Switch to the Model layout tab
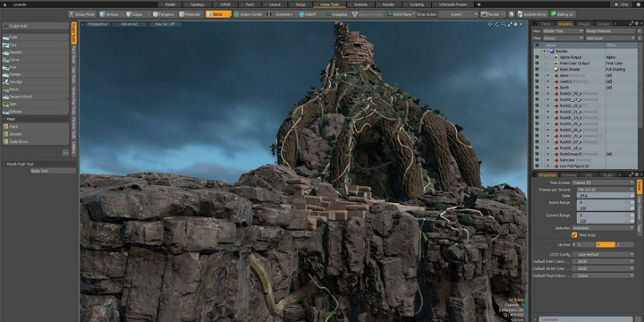The image size is (644, 322). [x=170, y=4]
